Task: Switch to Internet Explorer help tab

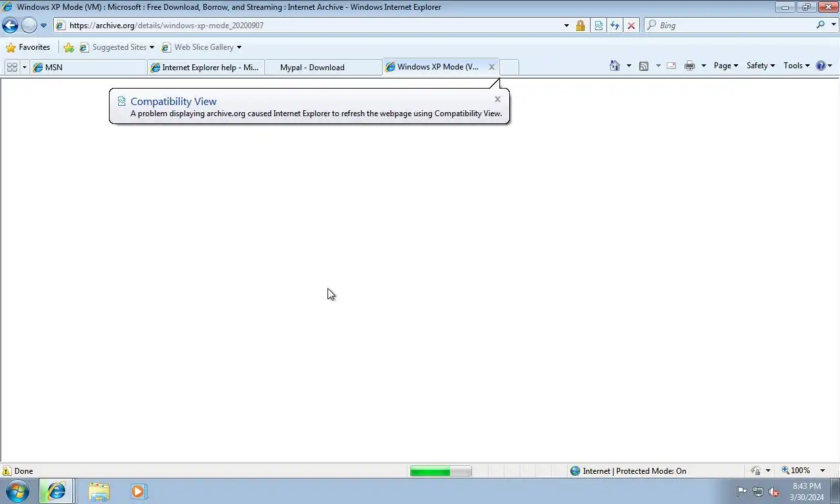Action: [206, 67]
